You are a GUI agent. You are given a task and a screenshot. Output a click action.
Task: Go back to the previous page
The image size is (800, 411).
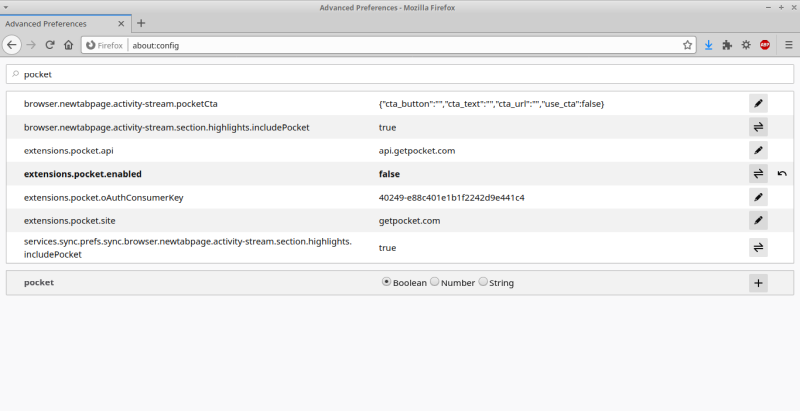tap(12, 45)
